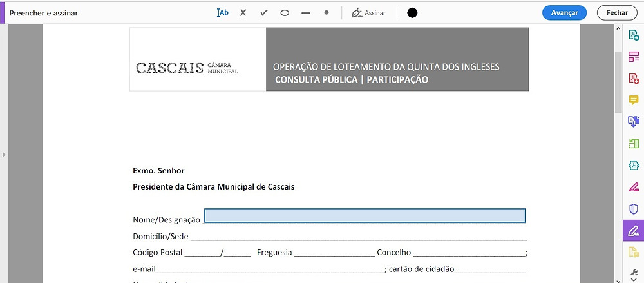Image resolution: width=644 pixels, height=283 pixels.
Task: Click the scroll up arrow of document scrollbar
Action: tap(618, 28)
